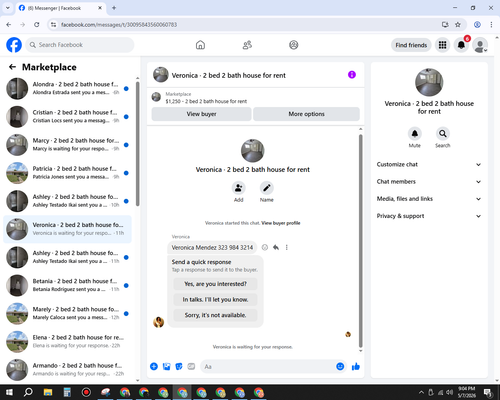Expand Customize chat section
Screen dimensions: 500x400
coord(429,164)
